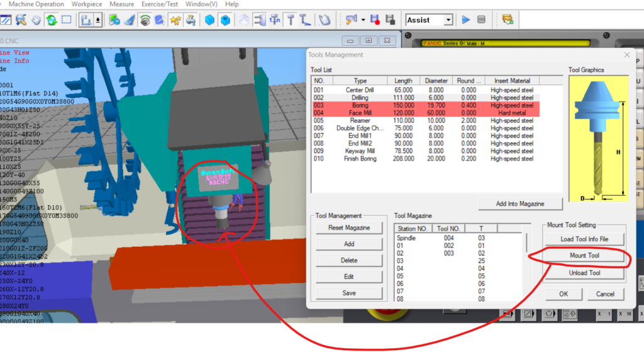Image resolution: width=644 pixels, height=352 pixels.
Task: Click the green rotate view icon
Action: [51, 20]
